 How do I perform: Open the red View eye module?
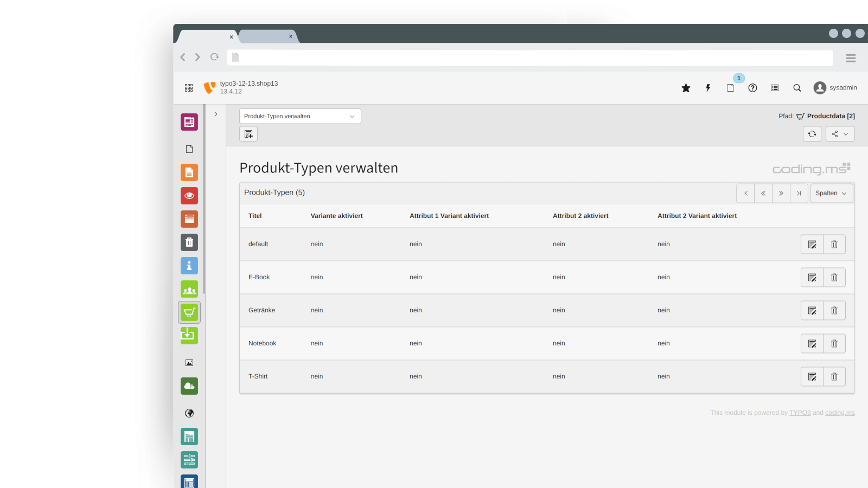pyautogui.click(x=189, y=196)
